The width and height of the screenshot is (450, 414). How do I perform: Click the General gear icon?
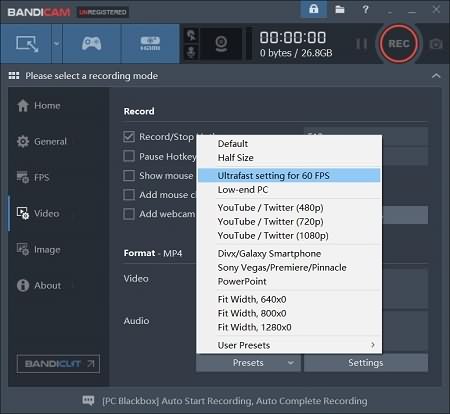[23, 141]
